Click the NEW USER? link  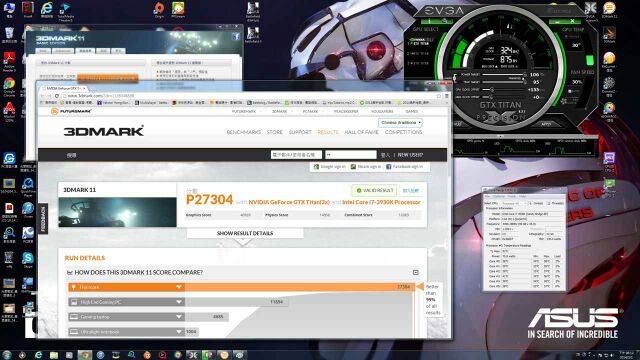410,155
